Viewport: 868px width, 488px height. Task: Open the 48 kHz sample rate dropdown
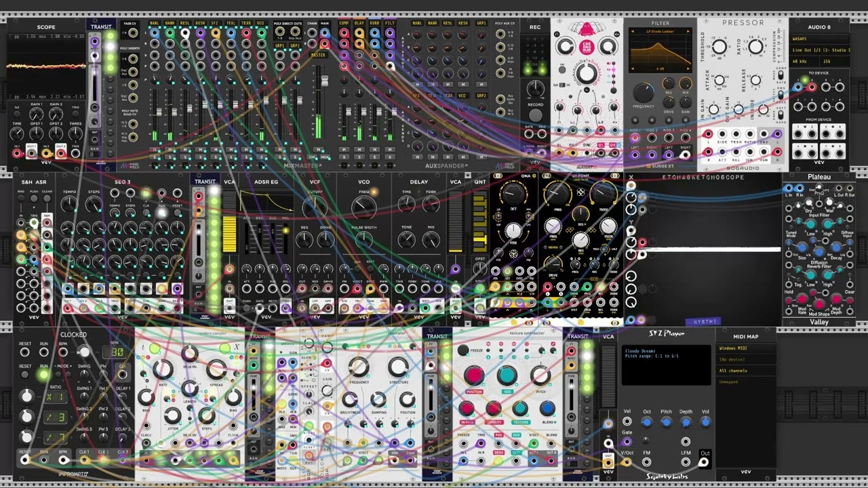coord(804,61)
